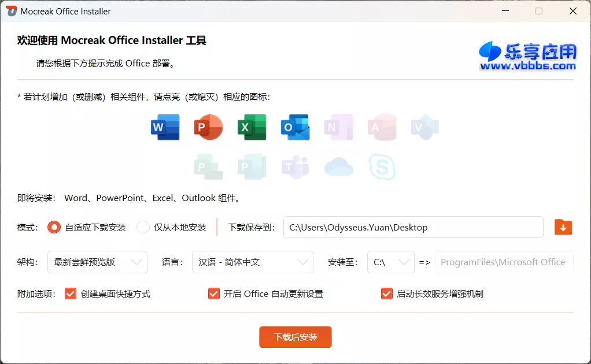Select 自适应下载安装 mode radio button
This screenshot has height=364, width=591.
[x=54, y=228]
